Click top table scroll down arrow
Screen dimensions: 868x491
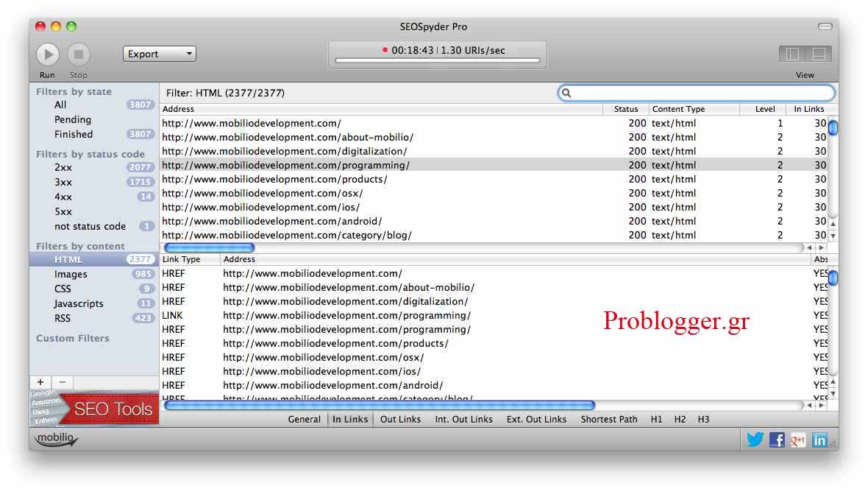click(833, 236)
